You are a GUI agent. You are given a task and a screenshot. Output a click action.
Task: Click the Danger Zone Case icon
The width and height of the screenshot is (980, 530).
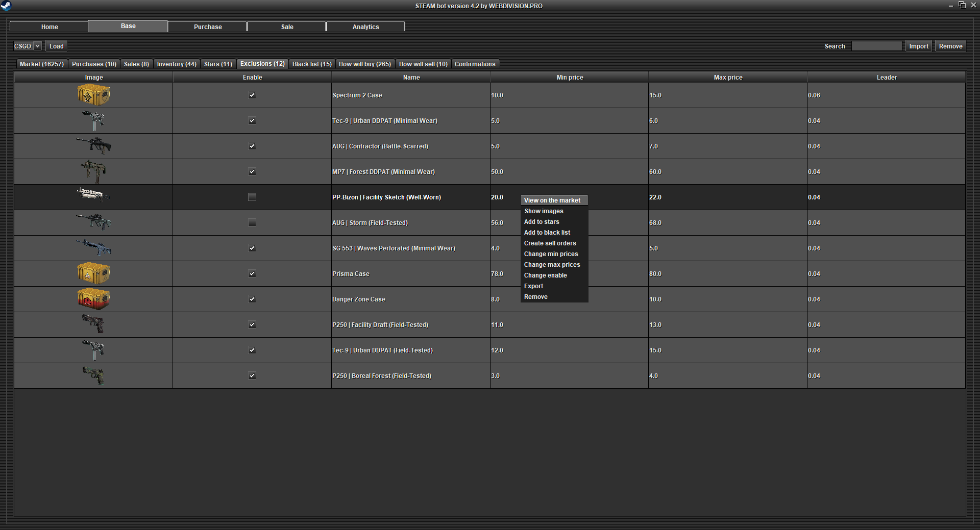[x=93, y=299]
